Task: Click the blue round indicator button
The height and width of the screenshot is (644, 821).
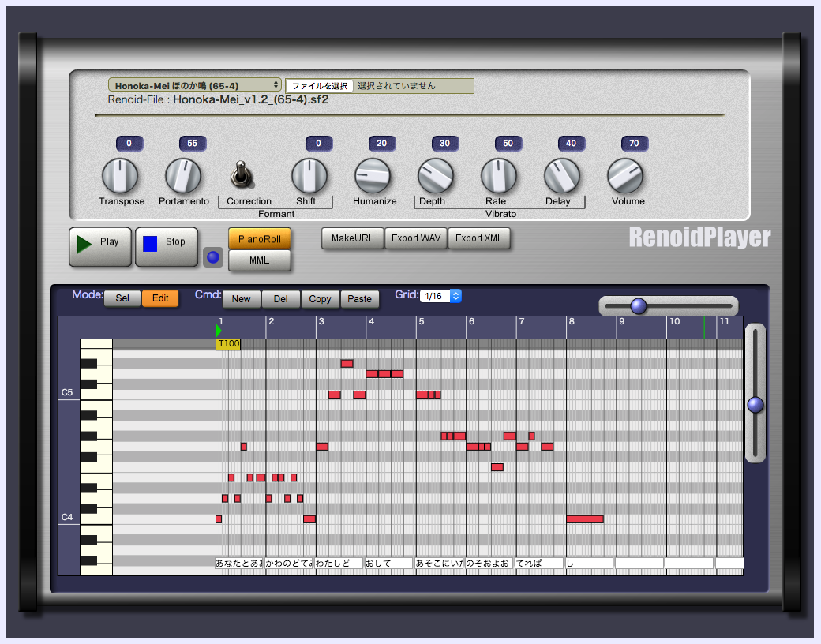Action: (x=213, y=257)
